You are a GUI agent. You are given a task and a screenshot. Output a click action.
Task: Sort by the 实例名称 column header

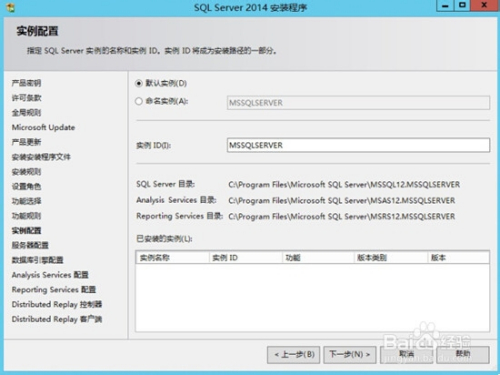click(x=173, y=258)
